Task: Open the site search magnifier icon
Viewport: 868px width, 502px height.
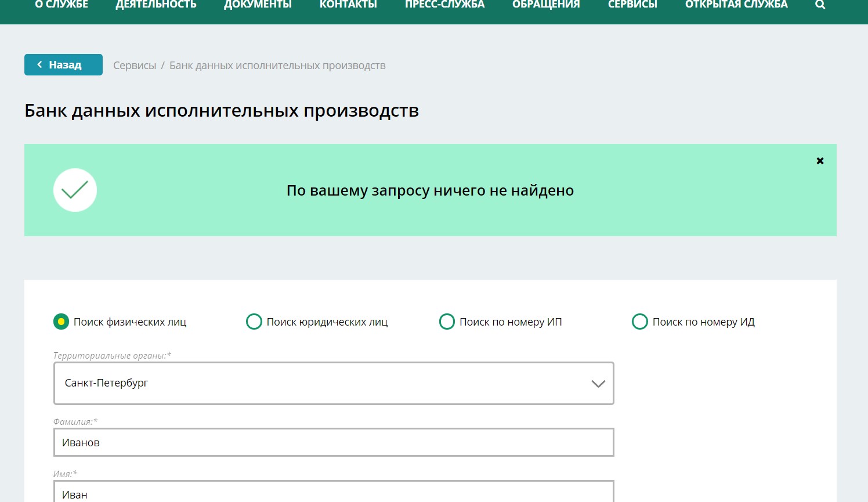Action: (x=820, y=5)
